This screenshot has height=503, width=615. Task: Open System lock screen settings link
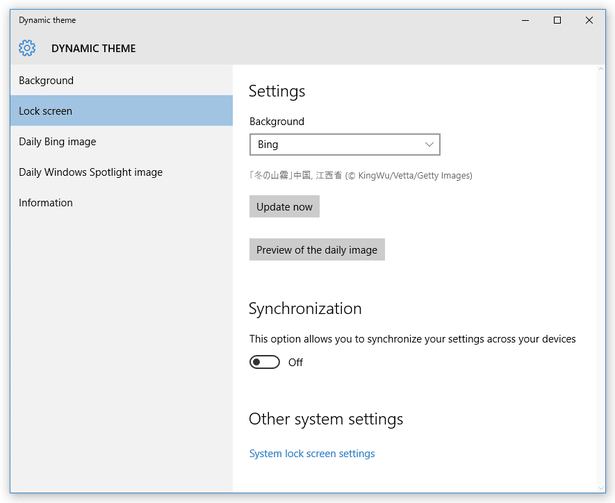312,454
